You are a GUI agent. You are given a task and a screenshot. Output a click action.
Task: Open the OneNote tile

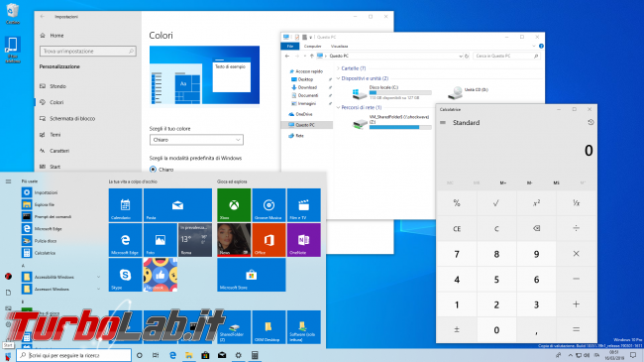[x=304, y=240]
